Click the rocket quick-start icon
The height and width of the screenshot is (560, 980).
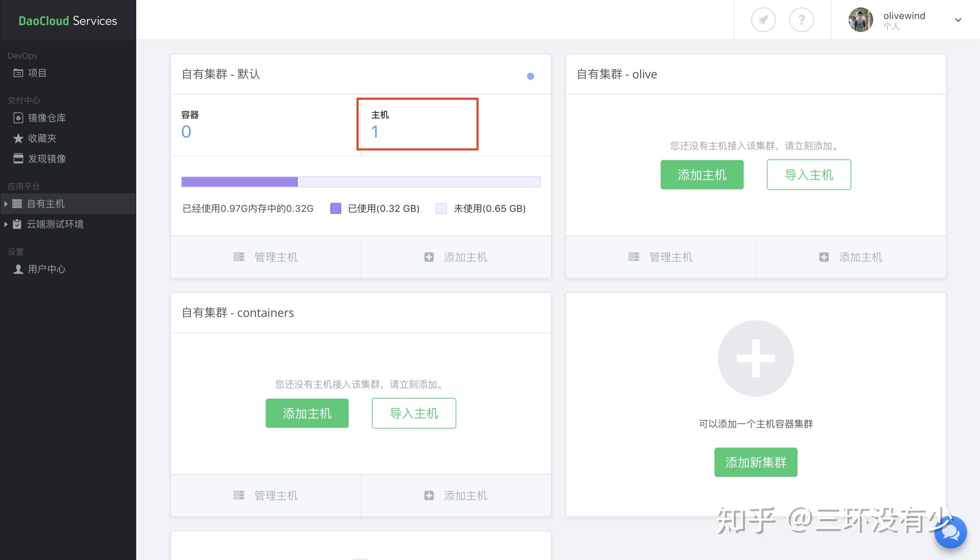[x=763, y=20]
